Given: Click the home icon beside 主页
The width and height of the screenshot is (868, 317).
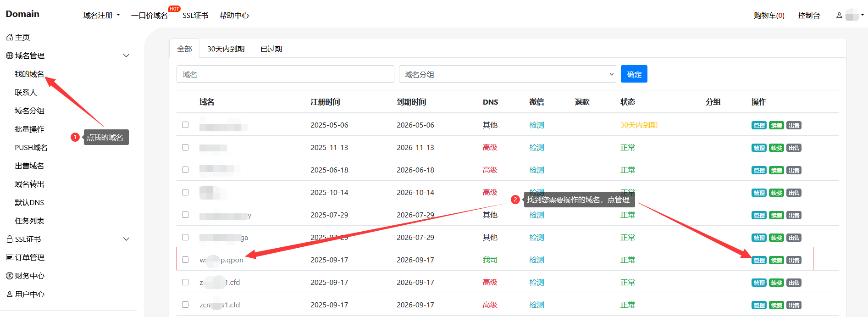Looking at the screenshot, I should tap(9, 38).
